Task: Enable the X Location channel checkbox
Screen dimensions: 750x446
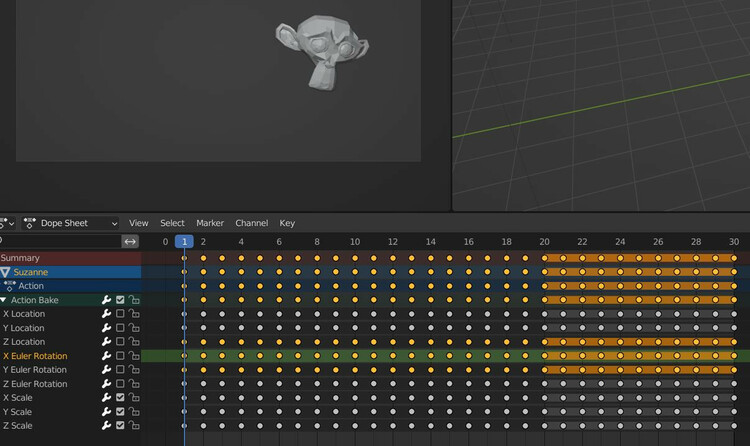Action: 120,314
